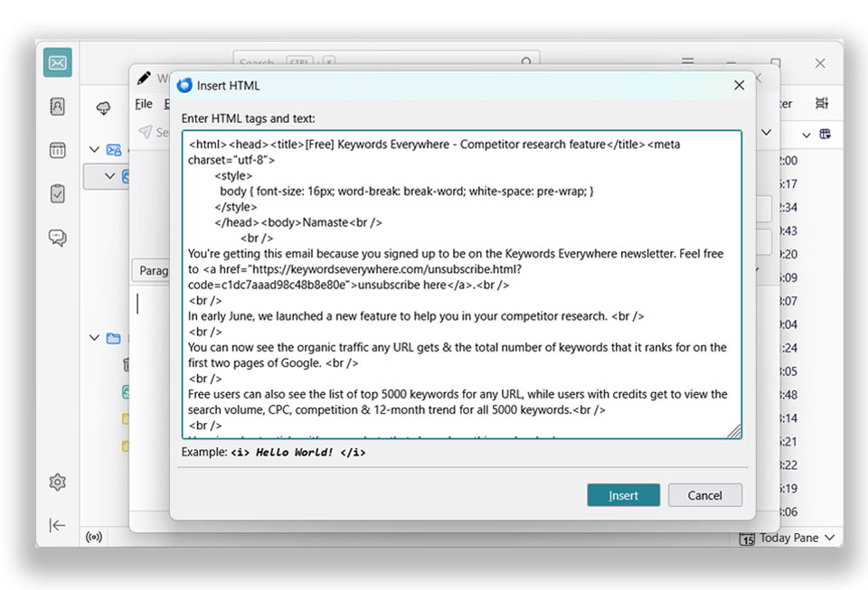The height and width of the screenshot is (590, 868).
Task: Click the word 'Namaste' in the code
Action: tap(325, 222)
